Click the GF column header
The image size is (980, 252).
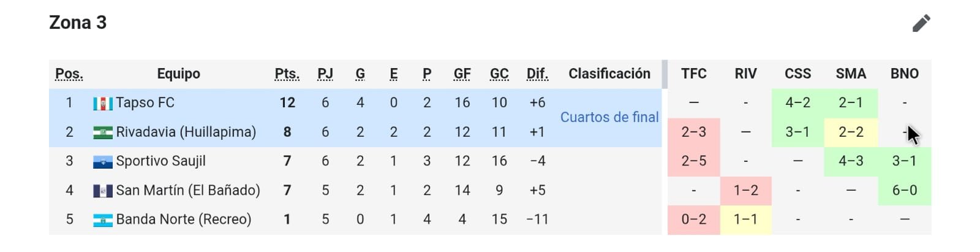462,74
